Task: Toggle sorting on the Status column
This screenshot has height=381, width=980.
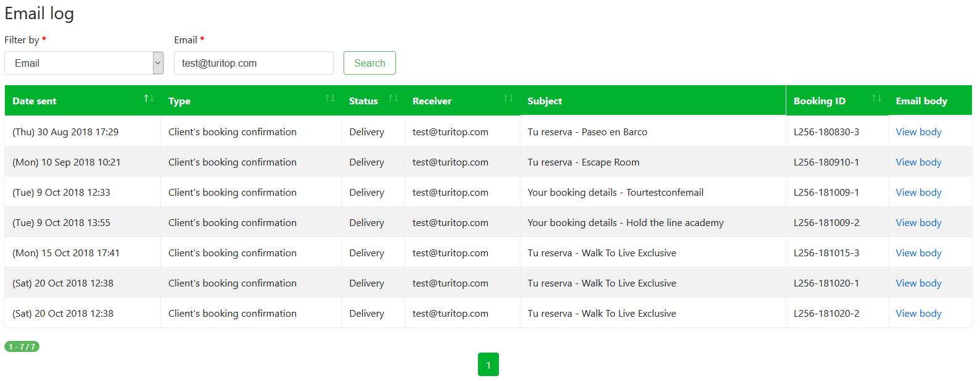Action: (393, 99)
